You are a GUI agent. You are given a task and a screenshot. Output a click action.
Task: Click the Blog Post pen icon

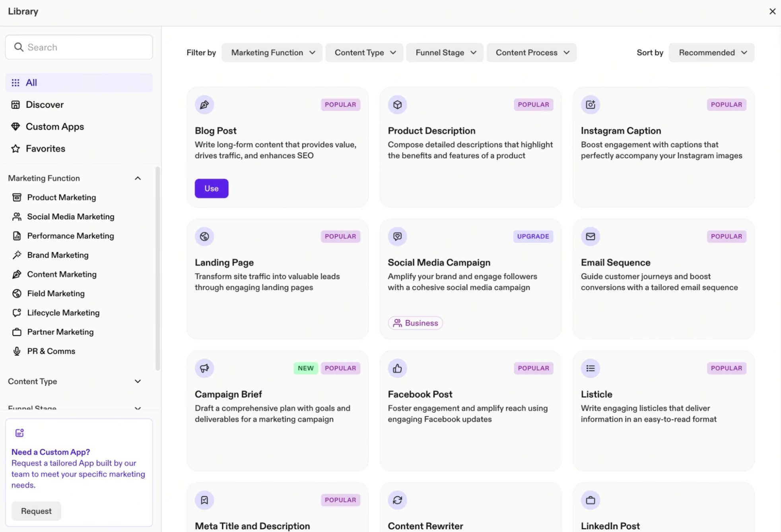tap(204, 104)
